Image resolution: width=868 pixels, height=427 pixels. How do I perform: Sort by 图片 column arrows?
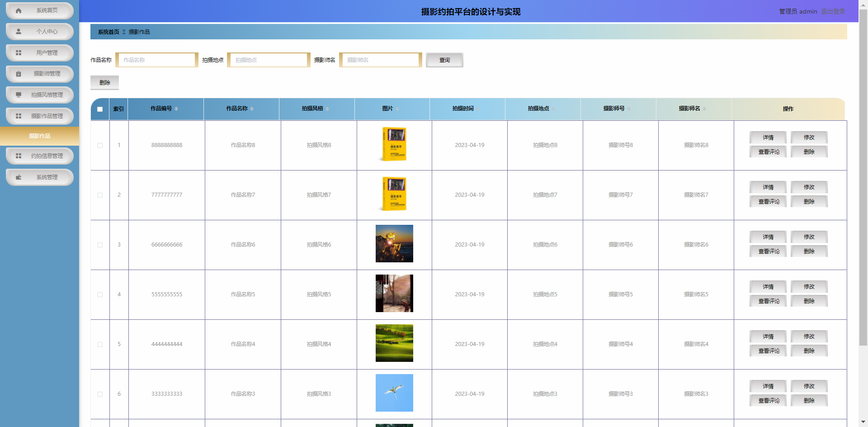point(397,109)
